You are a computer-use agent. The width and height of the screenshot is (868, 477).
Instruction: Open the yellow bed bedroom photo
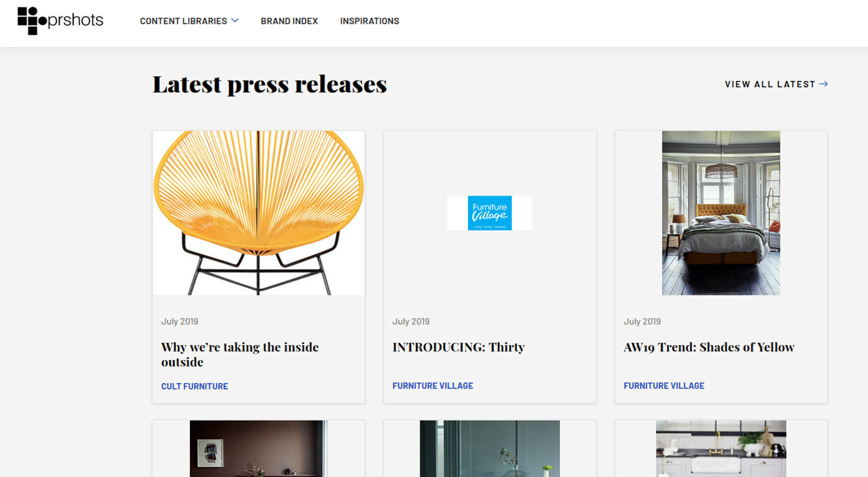point(721,213)
